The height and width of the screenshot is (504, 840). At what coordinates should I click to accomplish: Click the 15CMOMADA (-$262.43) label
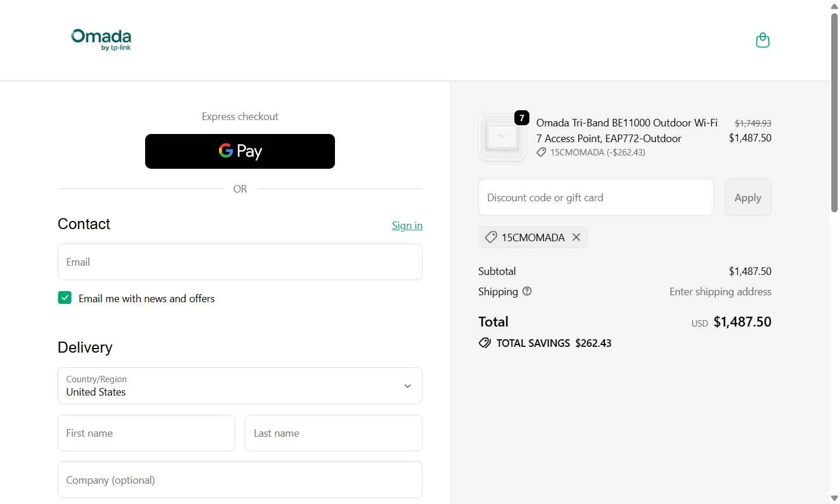pos(598,152)
